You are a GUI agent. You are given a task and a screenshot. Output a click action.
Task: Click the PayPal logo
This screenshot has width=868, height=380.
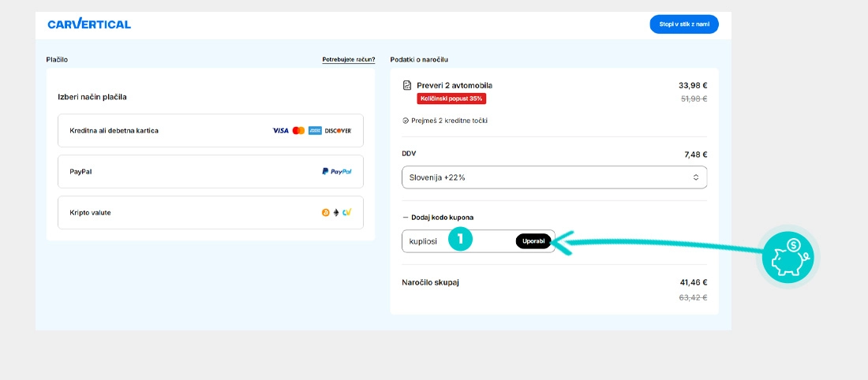[336, 171]
